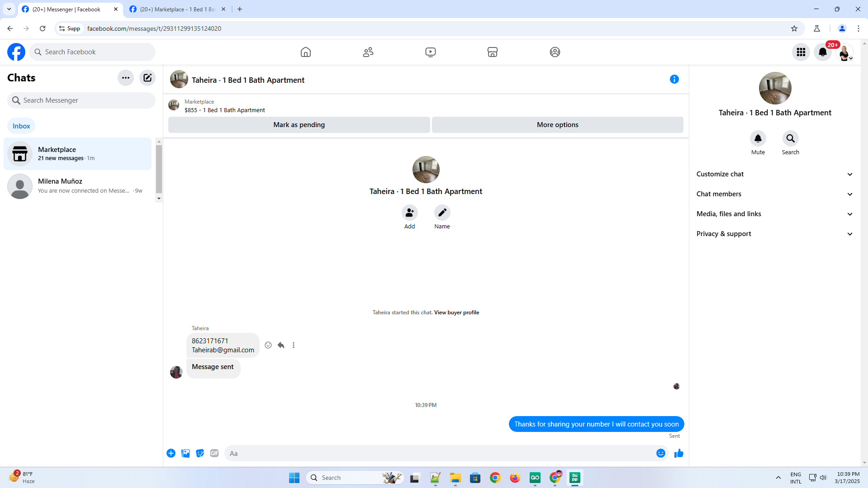Click the taskbar Search box
Image resolution: width=868 pixels, height=488 pixels.
[355, 478]
